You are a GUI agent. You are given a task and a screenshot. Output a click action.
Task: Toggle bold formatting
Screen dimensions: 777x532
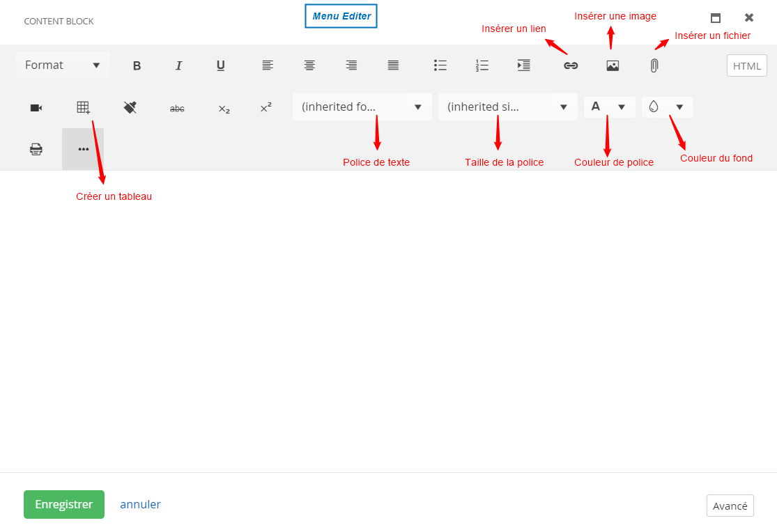(x=137, y=65)
